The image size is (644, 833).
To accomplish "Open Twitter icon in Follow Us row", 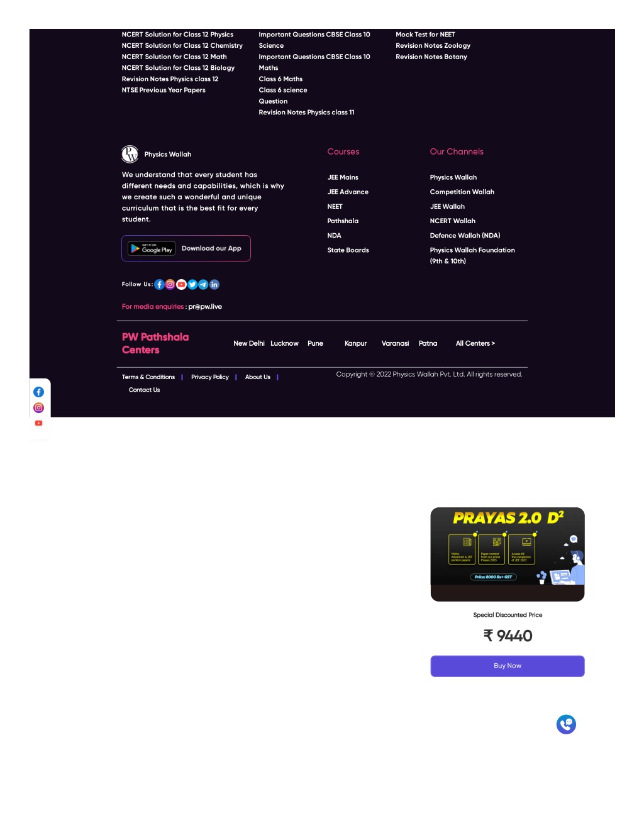I will (192, 285).
